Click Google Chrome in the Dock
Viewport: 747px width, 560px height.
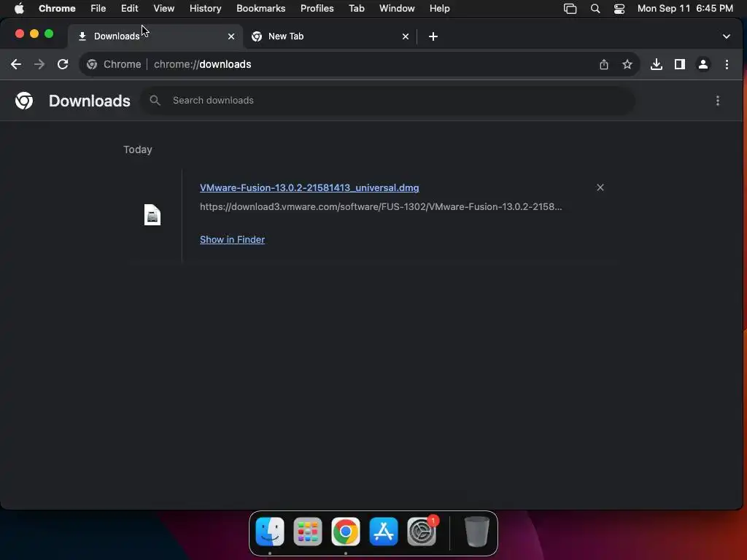pyautogui.click(x=346, y=532)
